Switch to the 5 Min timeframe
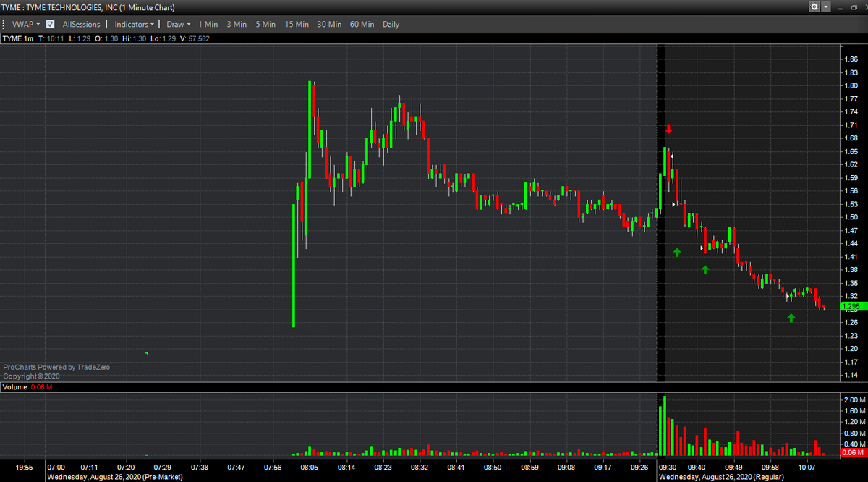The height and width of the screenshot is (482, 868). 265,24
